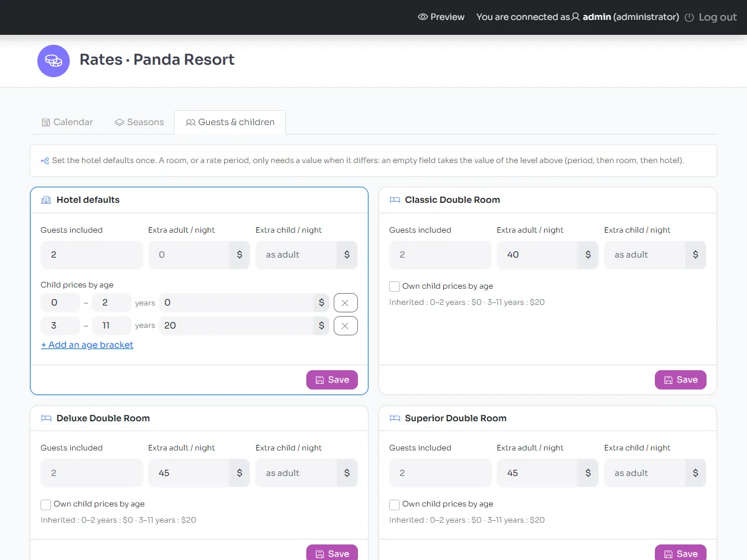Click the end age field showing 11
This screenshot has width=747, height=560.
(x=111, y=326)
